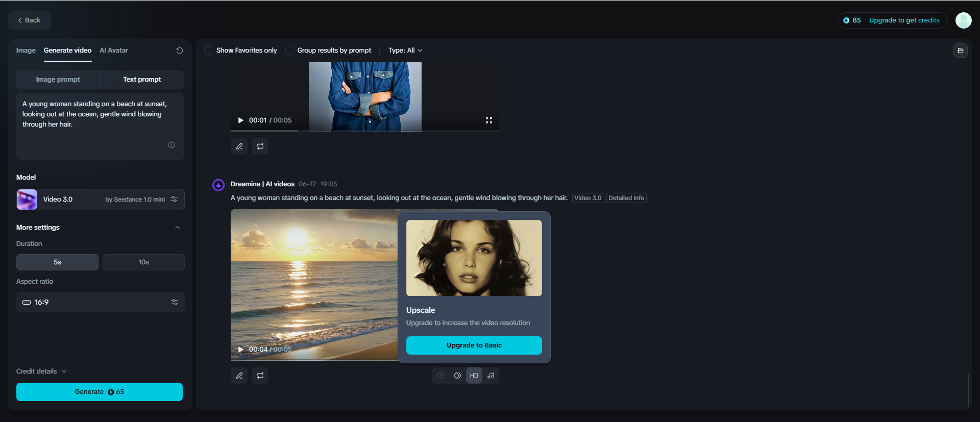Expand the Credit details section

pyautogui.click(x=41, y=371)
